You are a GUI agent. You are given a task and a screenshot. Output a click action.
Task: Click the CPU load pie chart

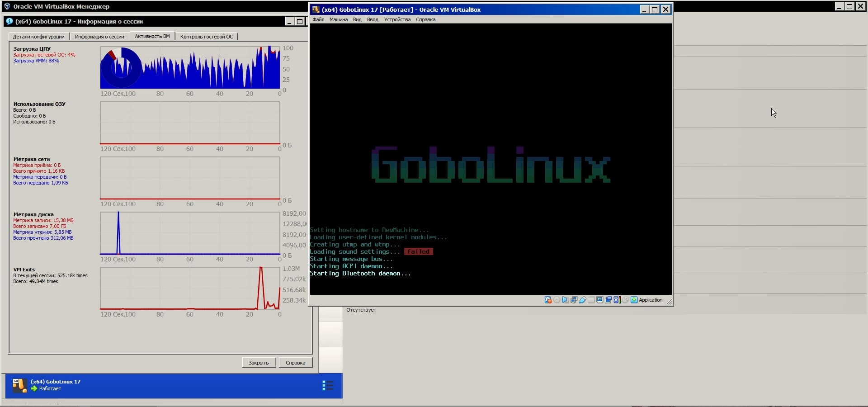121,68
